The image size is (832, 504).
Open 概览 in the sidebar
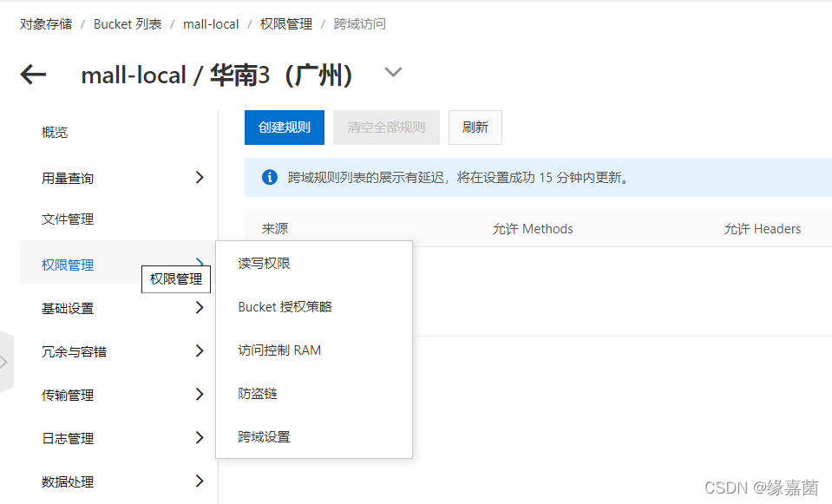coord(55,132)
